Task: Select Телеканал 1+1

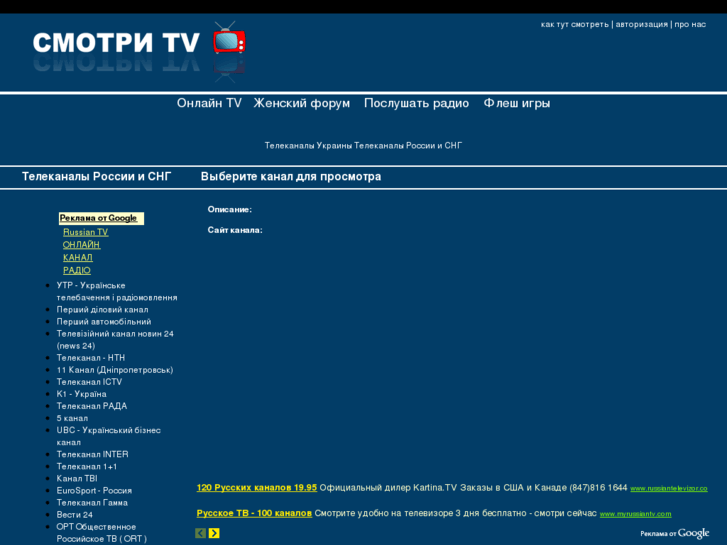Action: tap(87, 466)
